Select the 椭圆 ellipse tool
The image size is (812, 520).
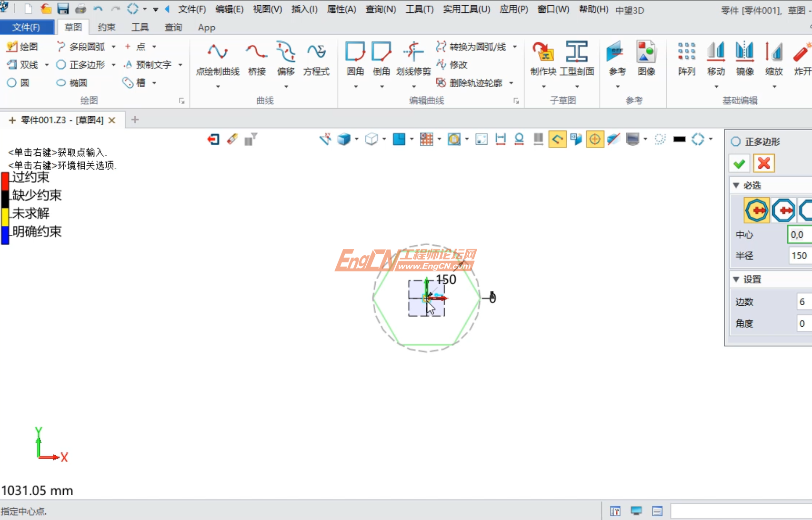click(x=74, y=82)
